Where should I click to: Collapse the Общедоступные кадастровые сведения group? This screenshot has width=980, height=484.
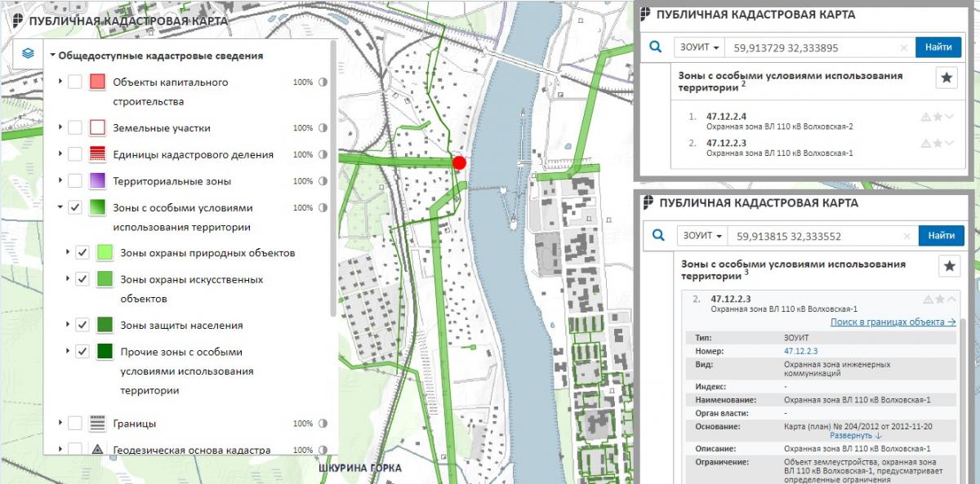(x=52, y=56)
